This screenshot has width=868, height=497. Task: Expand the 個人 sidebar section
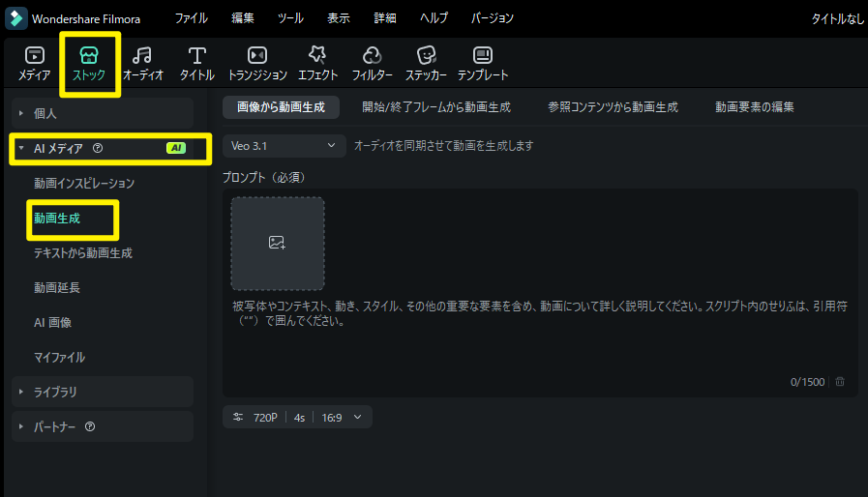pyautogui.click(x=103, y=113)
